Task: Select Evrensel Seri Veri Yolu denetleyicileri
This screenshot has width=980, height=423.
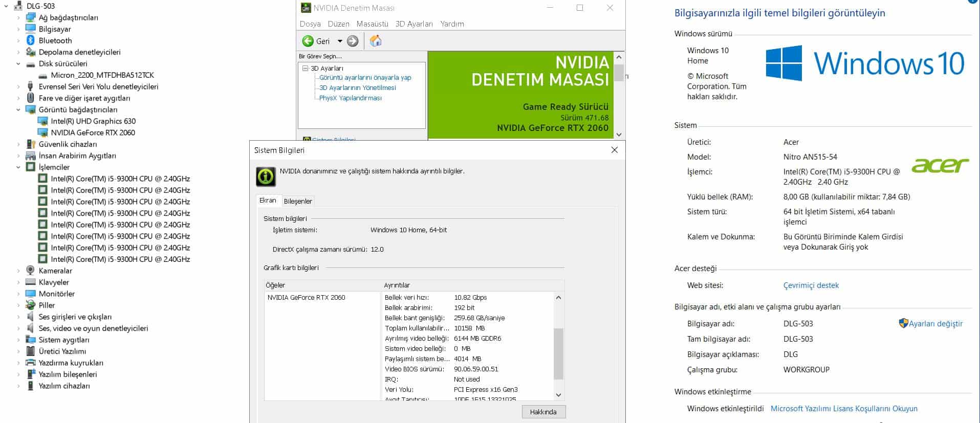Action: pos(98,86)
